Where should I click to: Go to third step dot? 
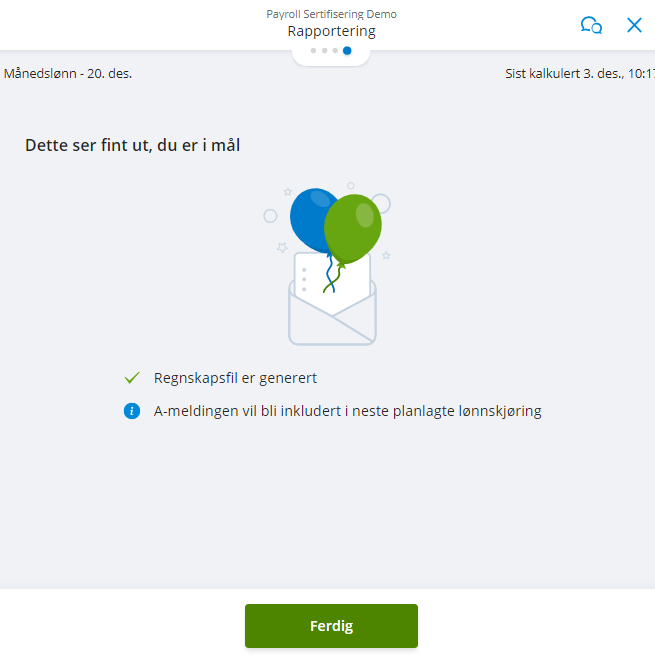[335, 51]
